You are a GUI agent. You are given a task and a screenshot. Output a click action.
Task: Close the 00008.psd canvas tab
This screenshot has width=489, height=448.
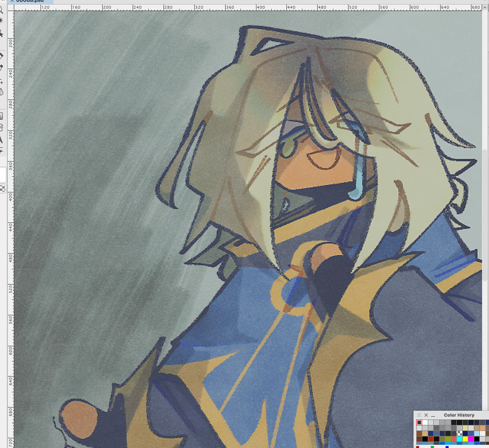click(x=12, y=1)
